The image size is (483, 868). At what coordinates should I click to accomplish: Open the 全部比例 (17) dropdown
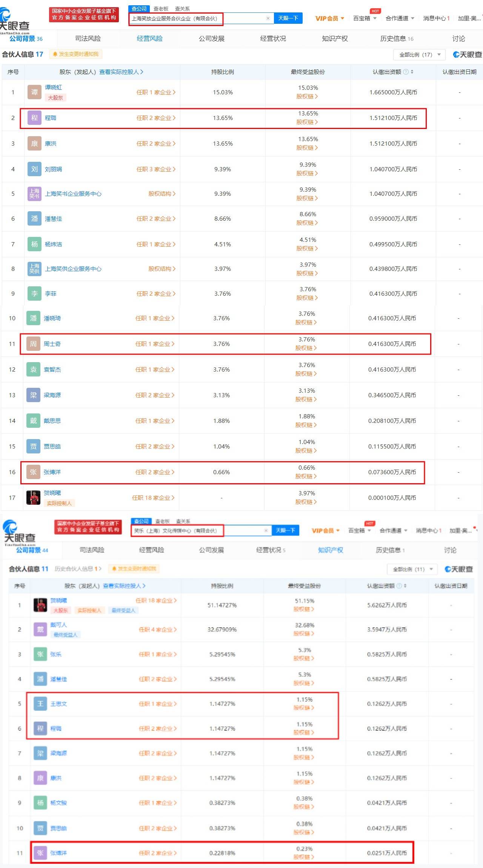(x=419, y=55)
